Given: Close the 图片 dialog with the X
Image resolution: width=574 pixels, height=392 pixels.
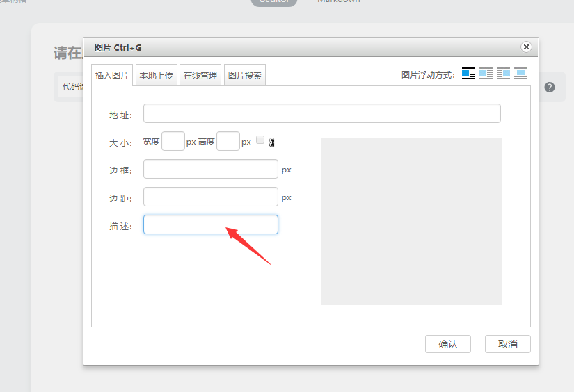Looking at the screenshot, I should [x=526, y=47].
